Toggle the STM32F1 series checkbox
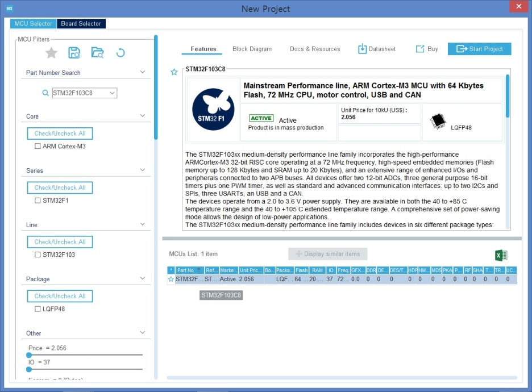This screenshot has height=392, width=532. pos(38,201)
